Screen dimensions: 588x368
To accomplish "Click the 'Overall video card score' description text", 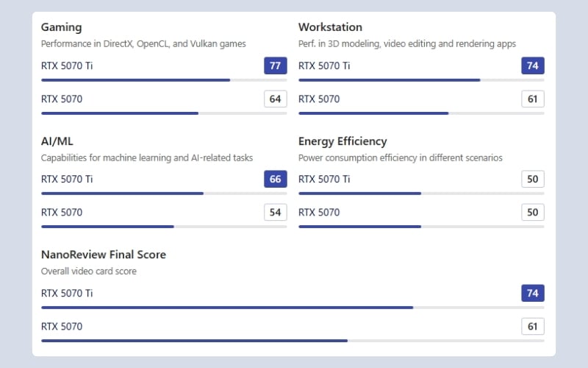I will pos(89,271).
